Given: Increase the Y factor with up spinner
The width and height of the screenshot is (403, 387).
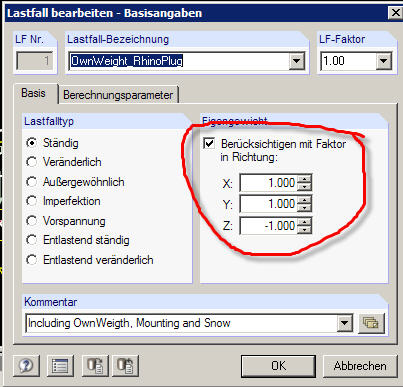Looking at the screenshot, I should click(304, 200).
